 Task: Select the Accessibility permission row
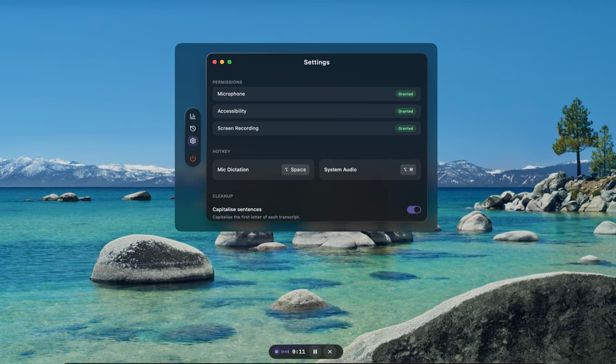pyautogui.click(x=316, y=111)
